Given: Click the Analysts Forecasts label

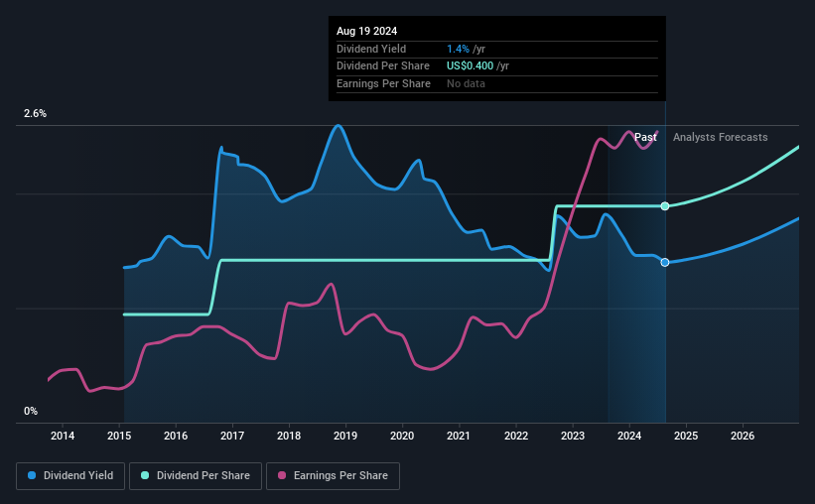Looking at the screenshot, I should (x=720, y=137).
